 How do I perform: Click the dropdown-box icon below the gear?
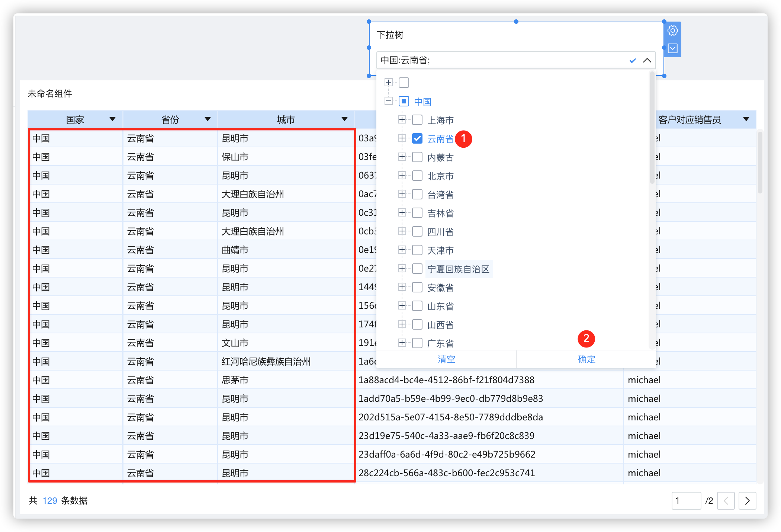click(672, 48)
